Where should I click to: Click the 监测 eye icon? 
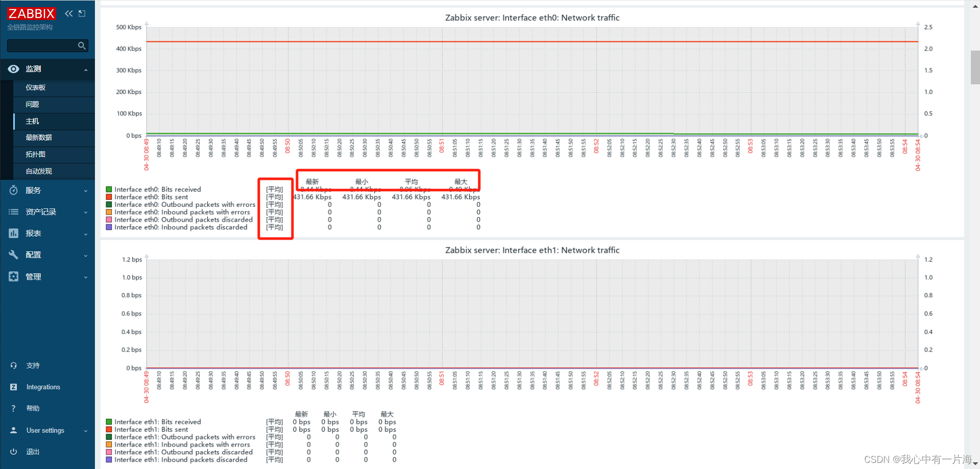pyautogui.click(x=14, y=69)
